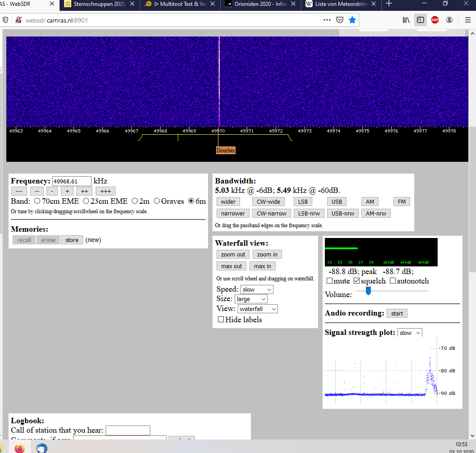Open the waterfall Speed dropdown
Viewport: 476px width, 453px height.
click(x=257, y=289)
